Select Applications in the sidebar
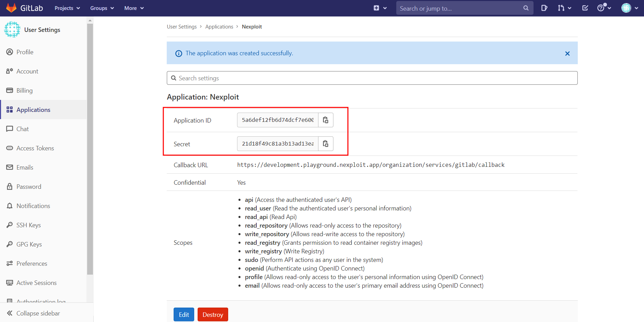This screenshot has height=322, width=644. coord(44,110)
